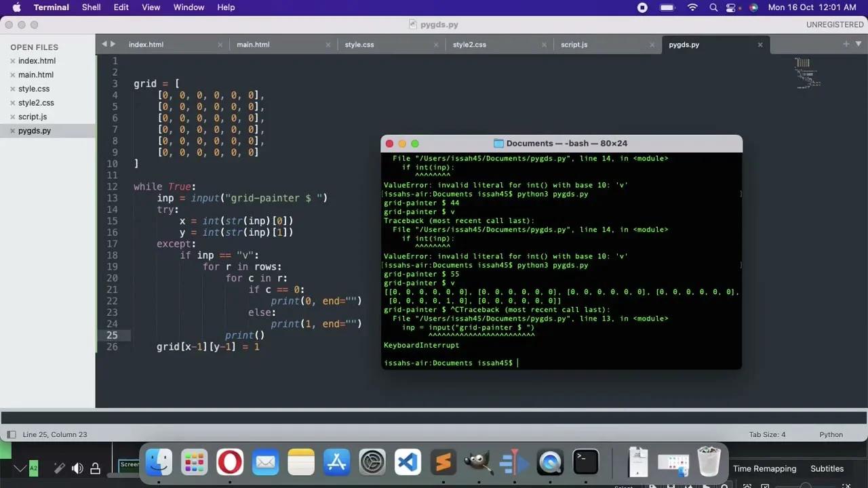Toggle the sidebar from the status bar icon
Viewport: 868px width, 488px height.
(11, 434)
